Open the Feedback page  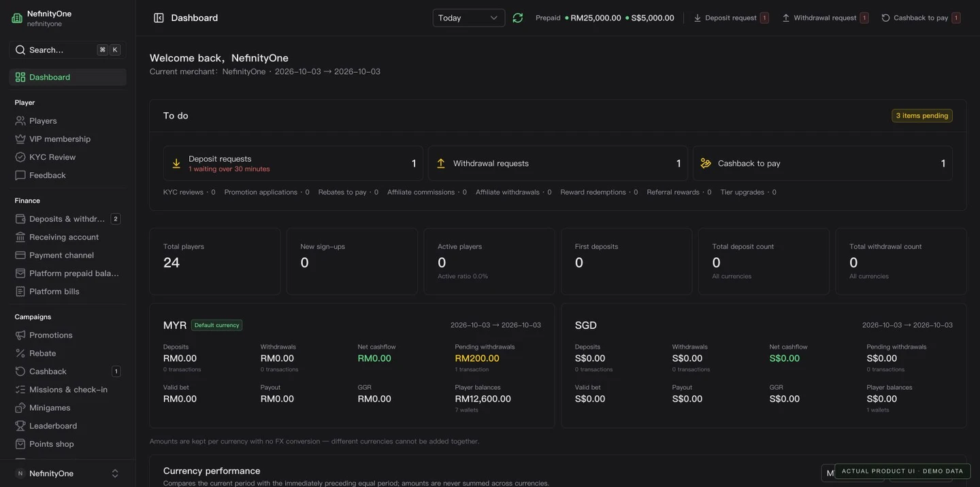pos(67,175)
